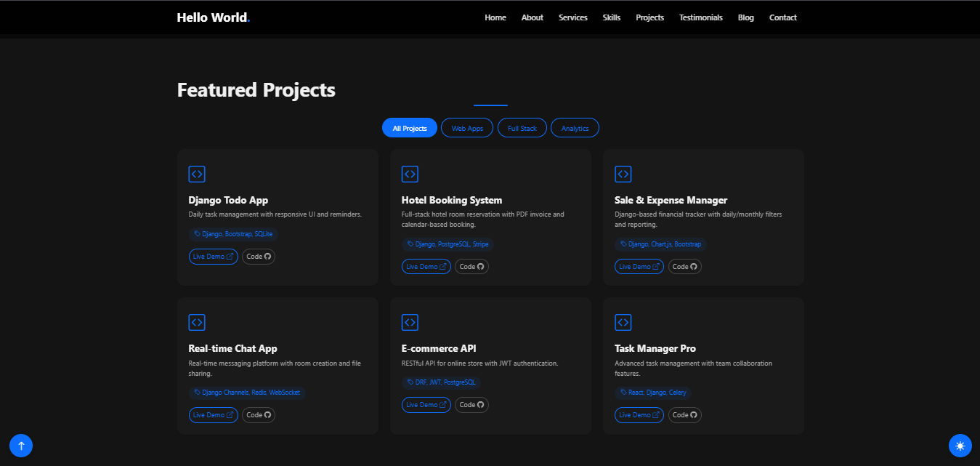Click the Task Manager Pro title
The image size is (980, 466).
click(655, 348)
